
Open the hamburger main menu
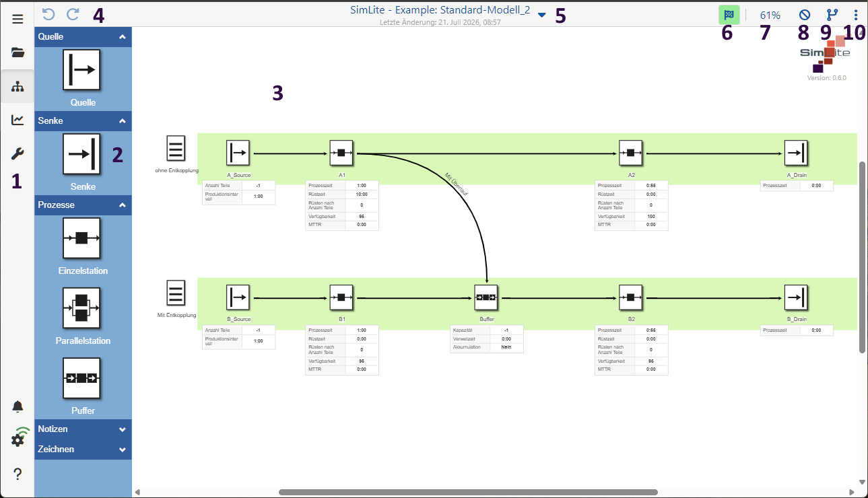click(x=18, y=18)
